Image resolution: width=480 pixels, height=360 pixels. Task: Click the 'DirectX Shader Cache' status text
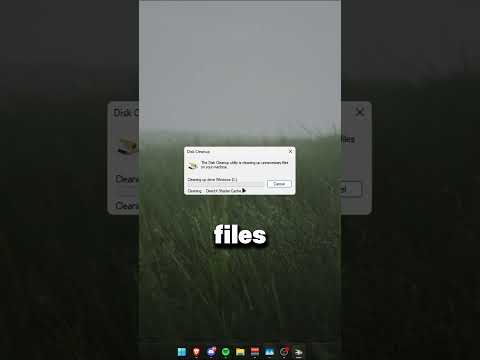click(223, 191)
